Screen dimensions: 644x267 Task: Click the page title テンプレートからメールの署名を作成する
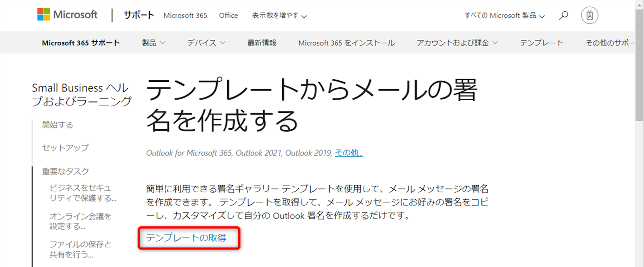tap(312, 105)
